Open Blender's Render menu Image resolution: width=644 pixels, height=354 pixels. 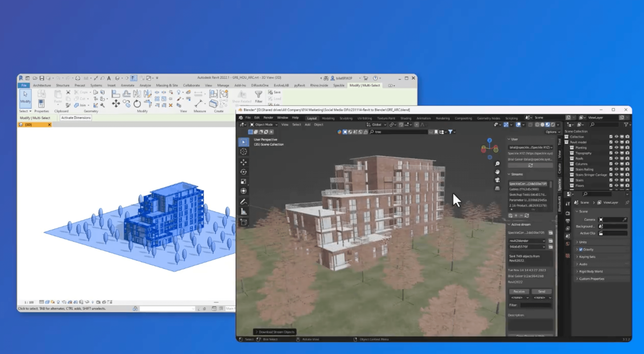tap(268, 118)
